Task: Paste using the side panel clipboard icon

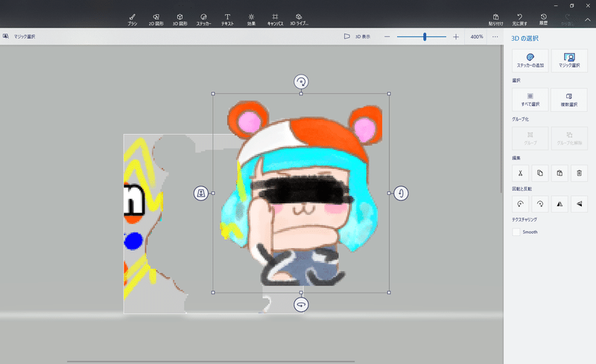Action: (559, 173)
